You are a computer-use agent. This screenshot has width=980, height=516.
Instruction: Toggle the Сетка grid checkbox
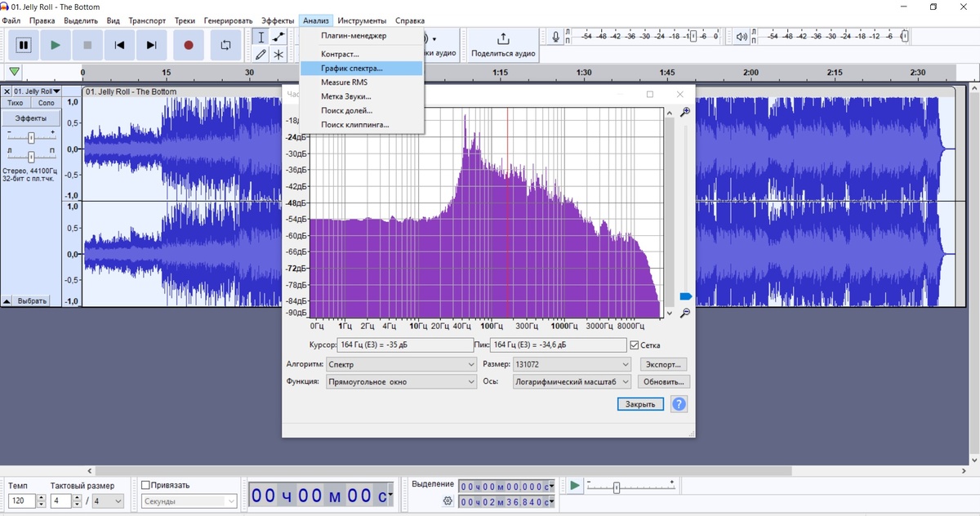pyautogui.click(x=635, y=345)
